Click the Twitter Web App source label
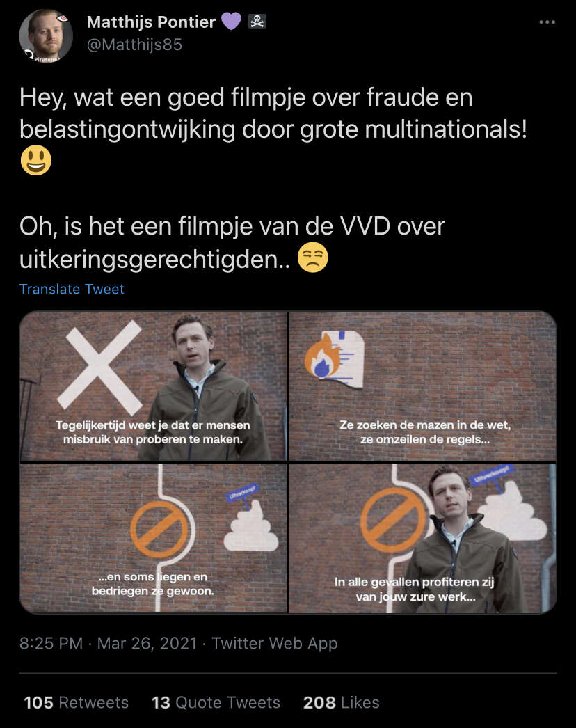 pyautogui.click(x=275, y=644)
